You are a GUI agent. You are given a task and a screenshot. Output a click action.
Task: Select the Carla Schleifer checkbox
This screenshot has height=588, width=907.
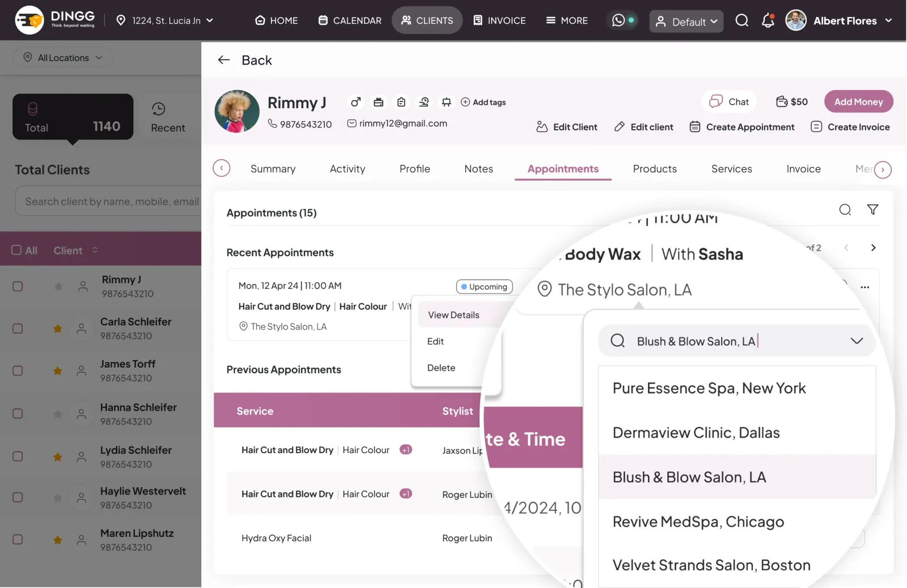tap(18, 329)
